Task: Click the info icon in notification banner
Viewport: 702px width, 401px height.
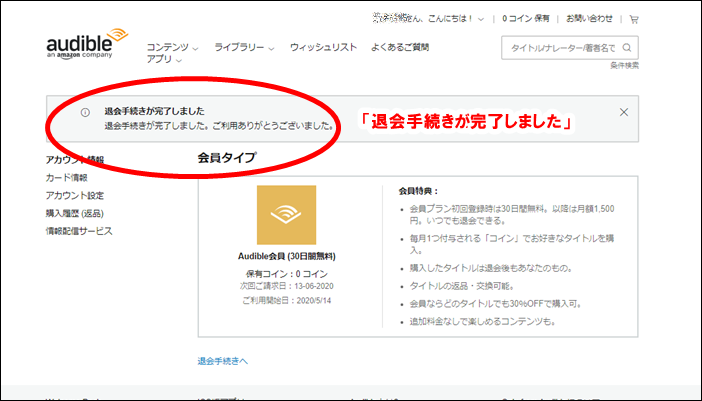Action: pyautogui.click(x=85, y=113)
